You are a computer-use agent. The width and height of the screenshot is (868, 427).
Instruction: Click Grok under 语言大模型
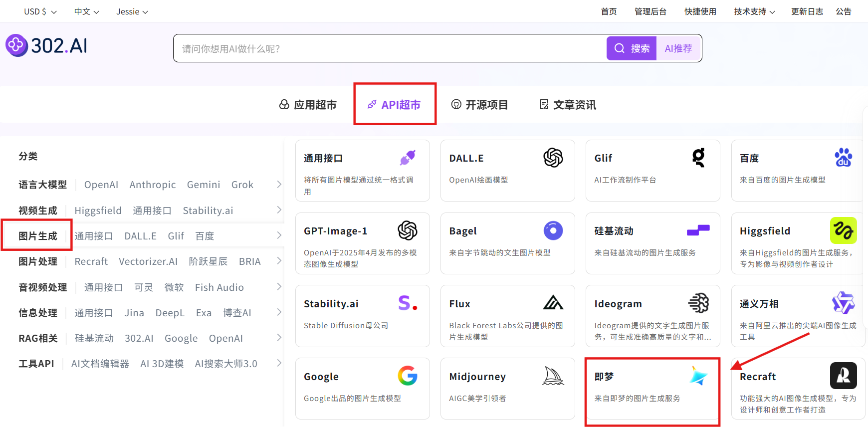point(242,185)
